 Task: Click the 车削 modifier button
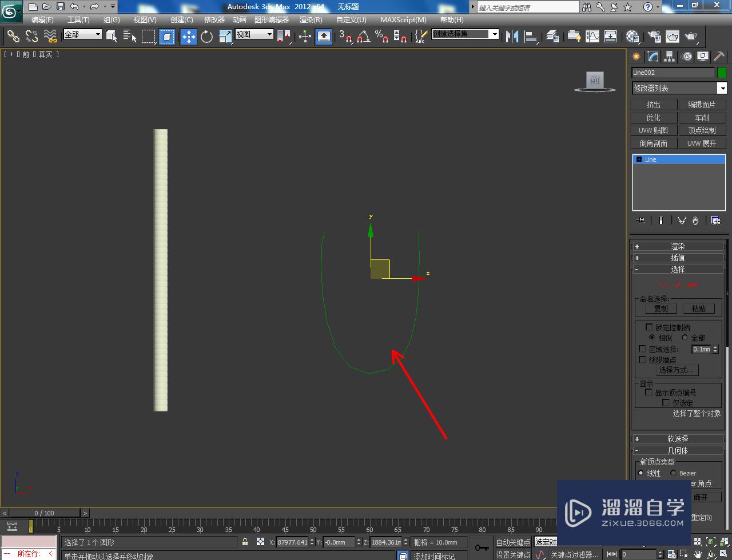click(x=702, y=118)
